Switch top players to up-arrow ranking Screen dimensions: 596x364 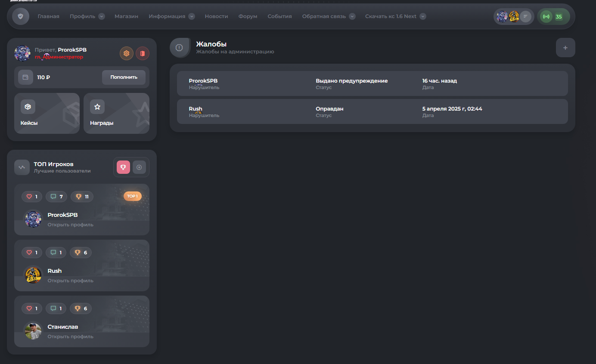pyautogui.click(x=139, y=167)
